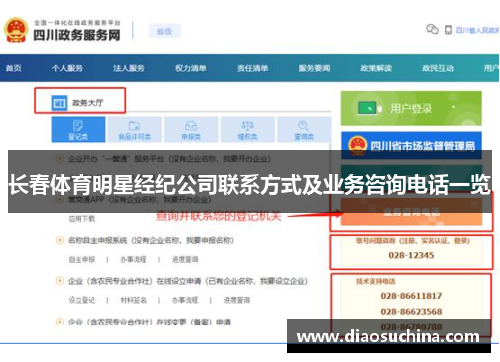Open 权力清单 in navigation bar

(x=191, y=68)
